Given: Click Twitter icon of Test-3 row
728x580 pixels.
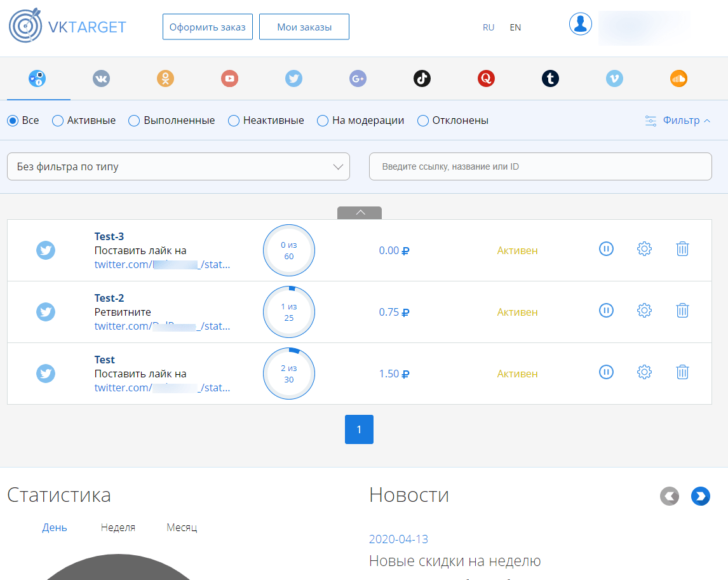Looking at the screenshot, I should 46,250.
